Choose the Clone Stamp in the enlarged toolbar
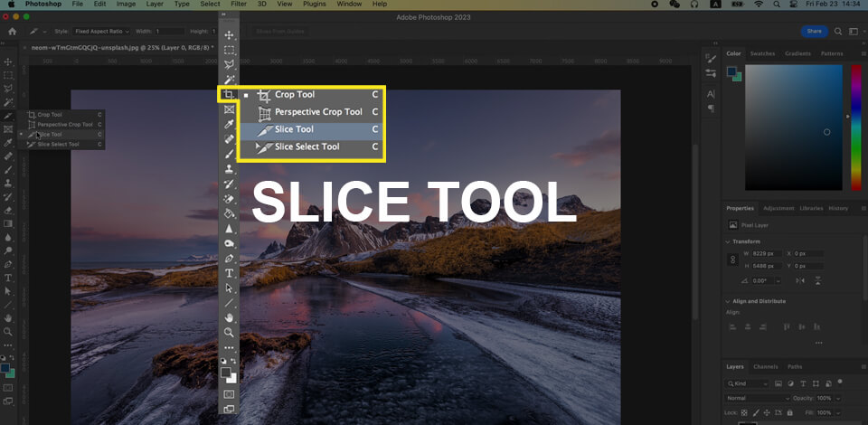The width and height of the screenshot is (868, 425). pyautogui.click(x=229, y=169)
